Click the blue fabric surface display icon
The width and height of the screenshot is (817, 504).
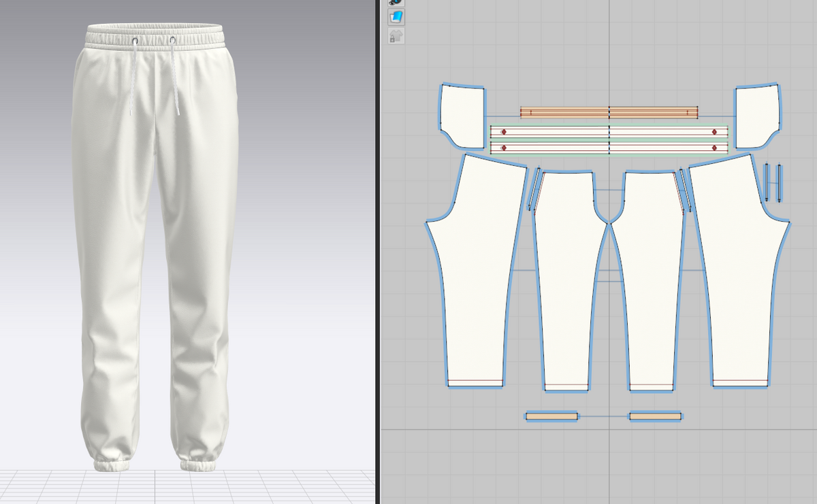pos(396,17)
